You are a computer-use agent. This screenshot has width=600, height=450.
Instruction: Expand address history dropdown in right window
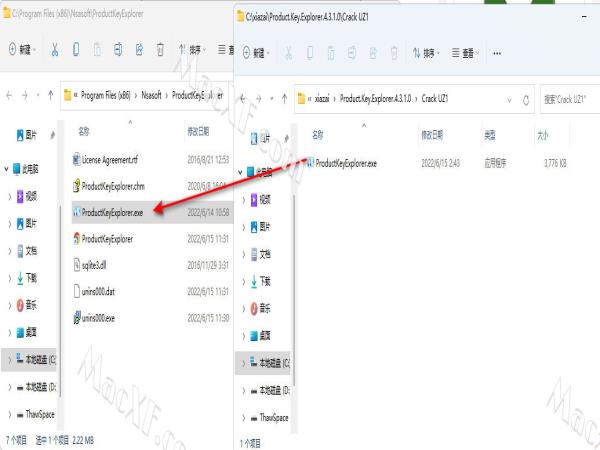[509, 100]
